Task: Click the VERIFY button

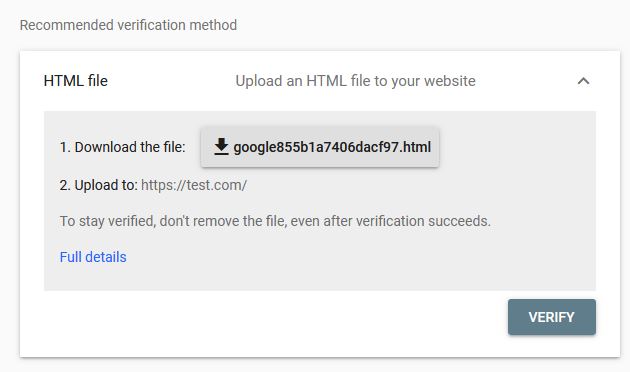Action: pyautogui.click(x=552, y=317)
